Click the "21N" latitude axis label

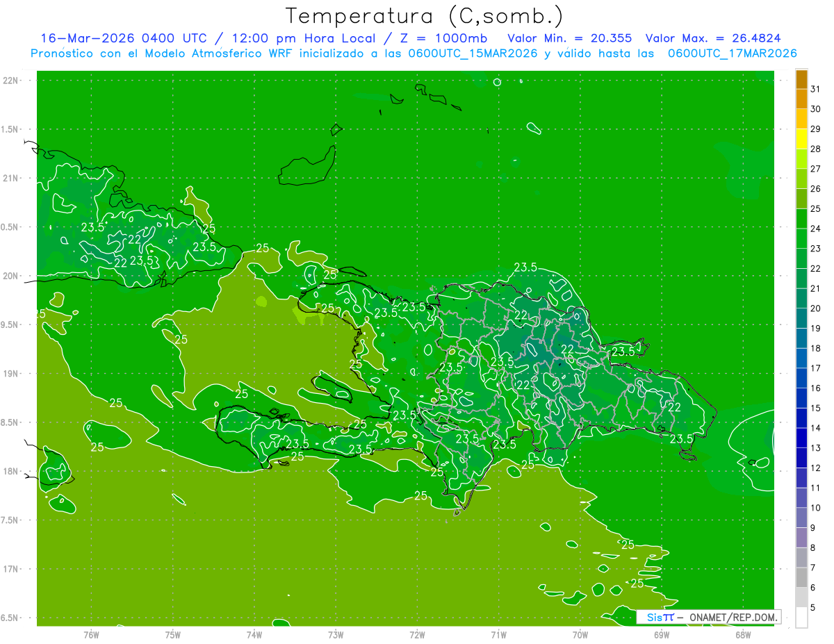[10, 178]
